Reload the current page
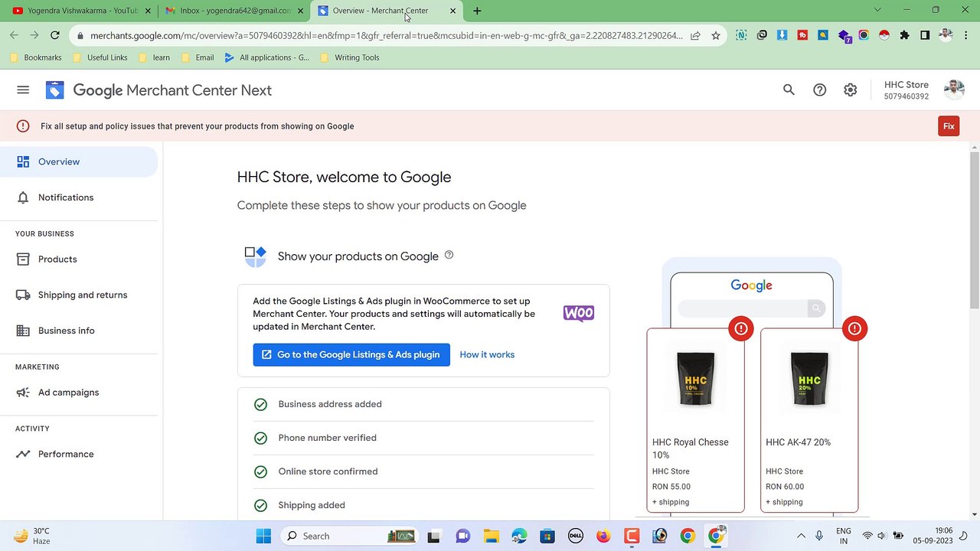The height and width of the screenshot is (551, 980). pos(55,35)
